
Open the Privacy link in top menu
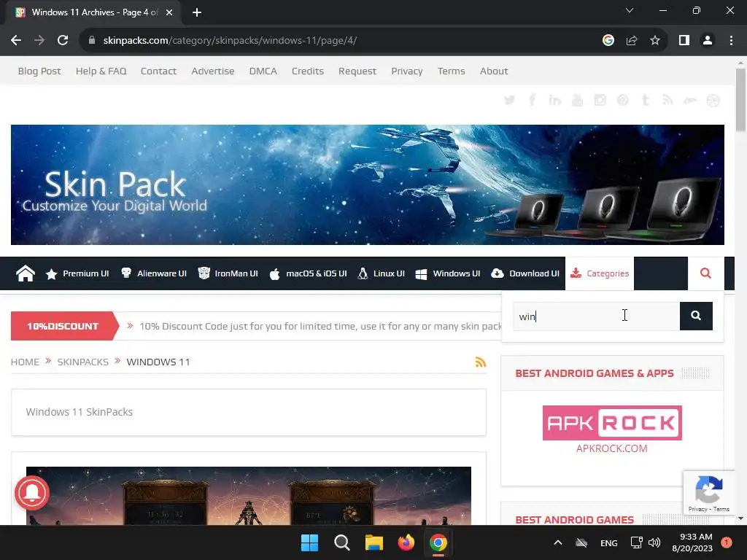407,71
